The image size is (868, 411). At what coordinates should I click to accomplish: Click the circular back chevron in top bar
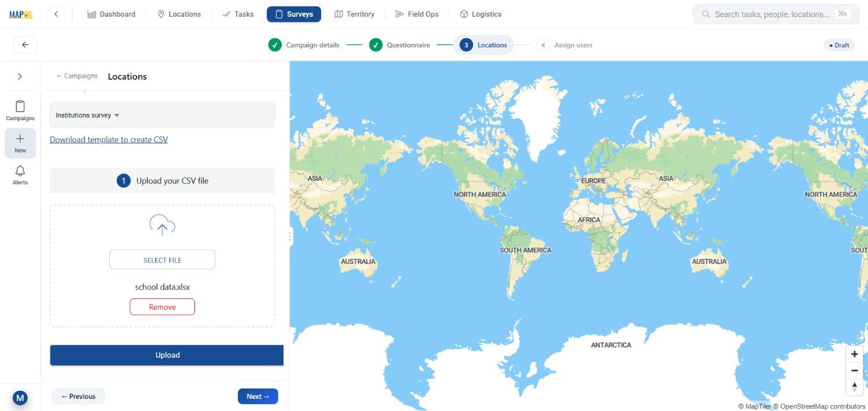tap(56, 14)
